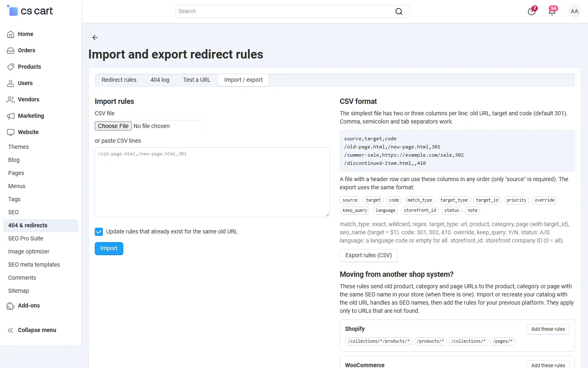Open Menus in the sidebar
The image size is (588, 368).
(17, 186)
